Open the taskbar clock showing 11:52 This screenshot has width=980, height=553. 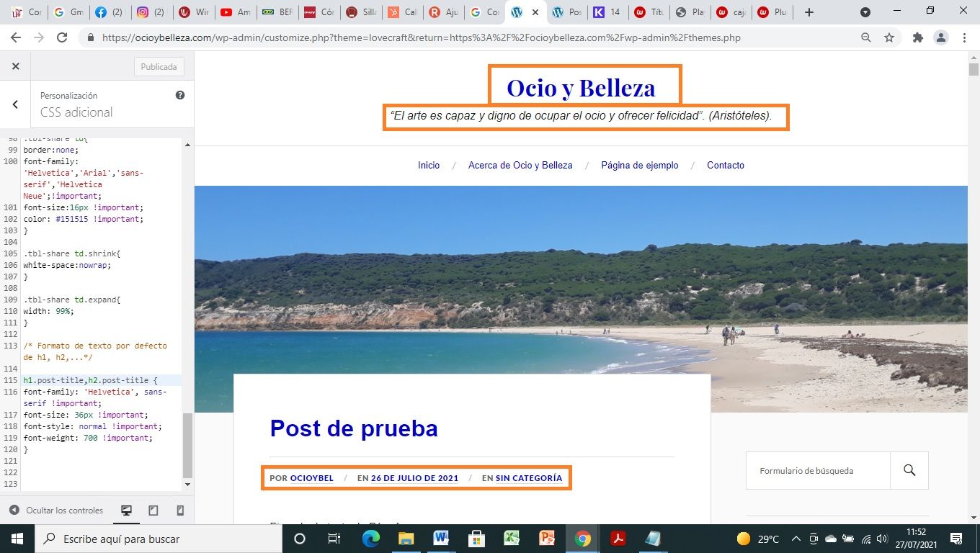point(917,539)
